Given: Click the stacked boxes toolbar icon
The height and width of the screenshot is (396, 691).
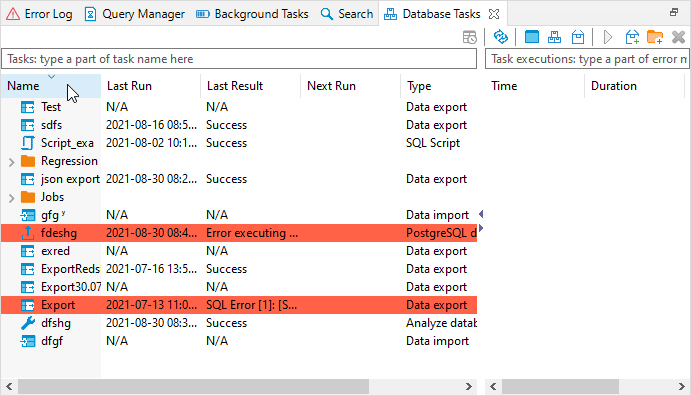Looking at the screenshot, I should pyautogui.click(x=554, y=37).
